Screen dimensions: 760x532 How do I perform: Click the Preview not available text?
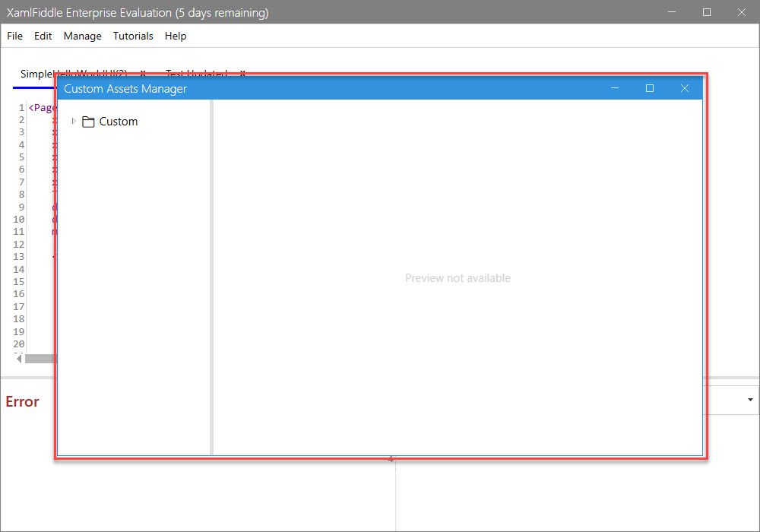[458, 278]
